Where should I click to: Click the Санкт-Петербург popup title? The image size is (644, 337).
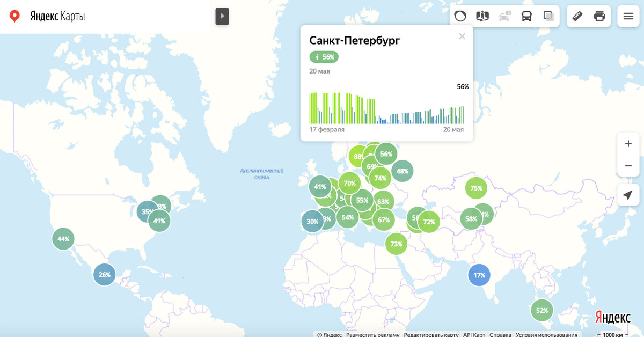pyautogui.click(x=355, y=40)
